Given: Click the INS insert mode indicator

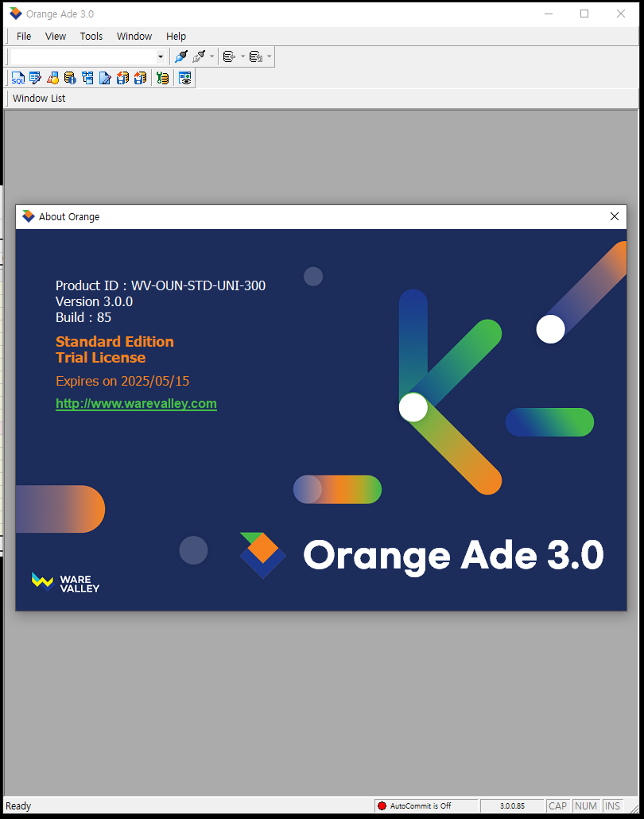Looking at the screenshot, I should point(612,805).
